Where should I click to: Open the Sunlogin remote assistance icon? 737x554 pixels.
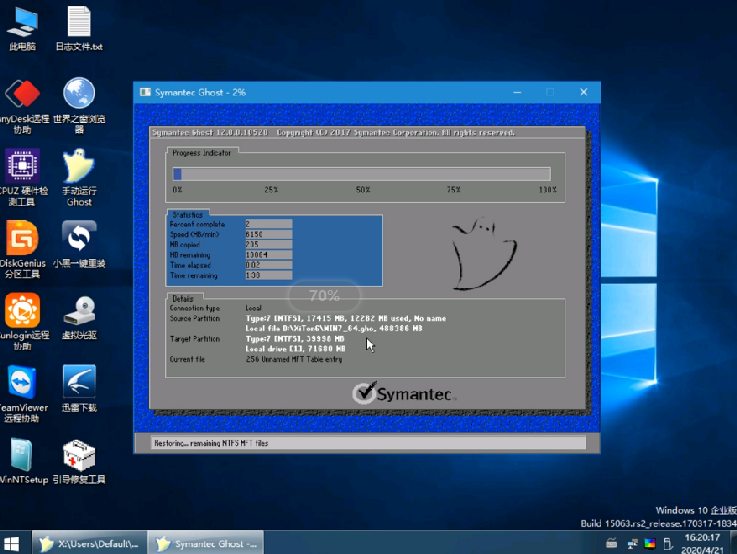coord(22,310)
